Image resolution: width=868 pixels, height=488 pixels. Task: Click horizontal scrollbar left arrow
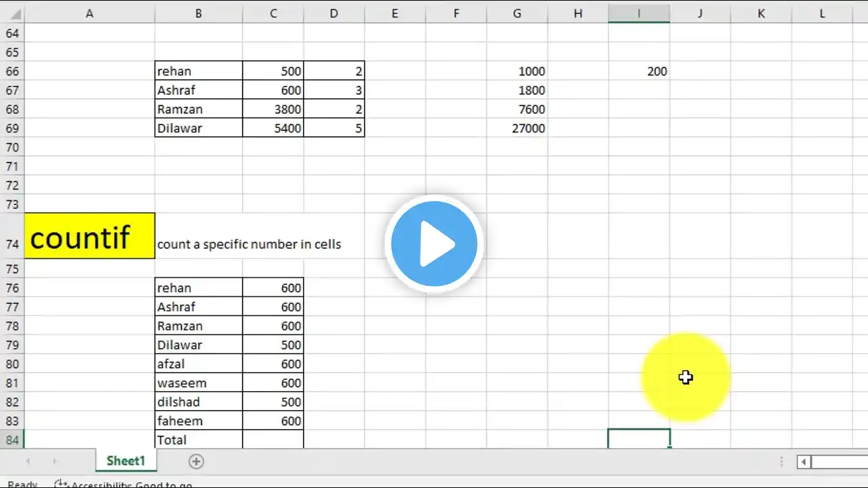pos(804,462)
